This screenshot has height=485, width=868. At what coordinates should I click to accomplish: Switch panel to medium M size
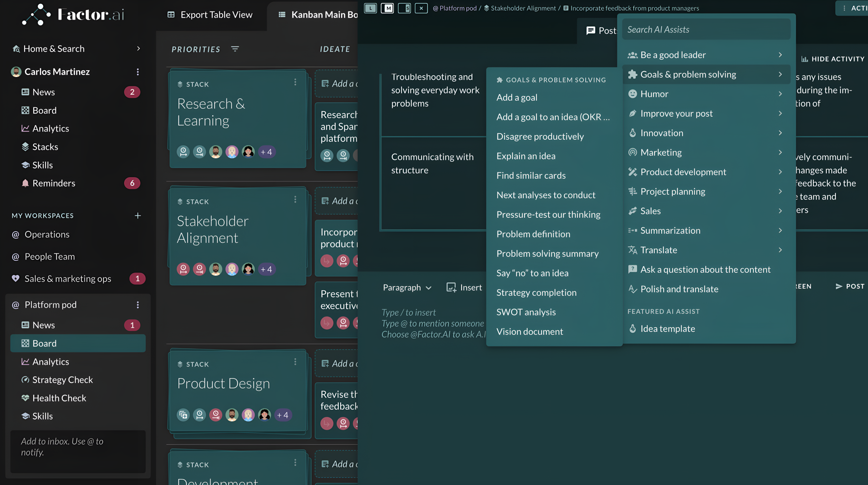(x=388, y=8)
